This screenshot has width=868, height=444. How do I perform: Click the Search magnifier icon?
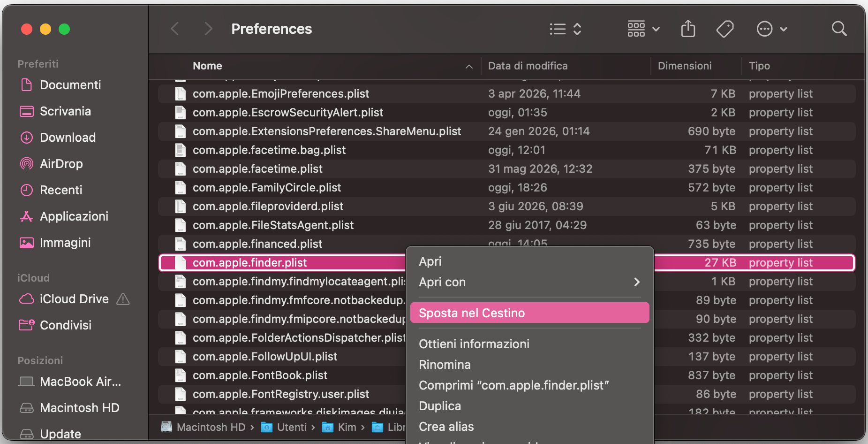tap(839, 29)
